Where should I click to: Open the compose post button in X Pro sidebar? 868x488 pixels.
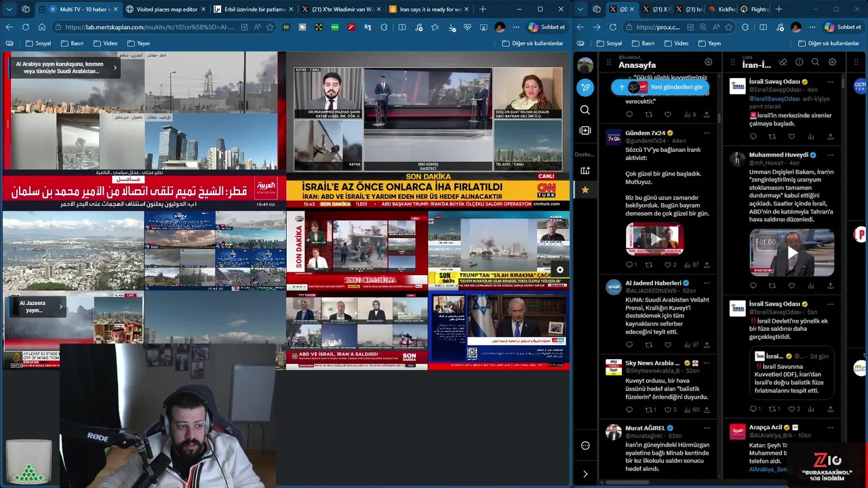[585, 87]
